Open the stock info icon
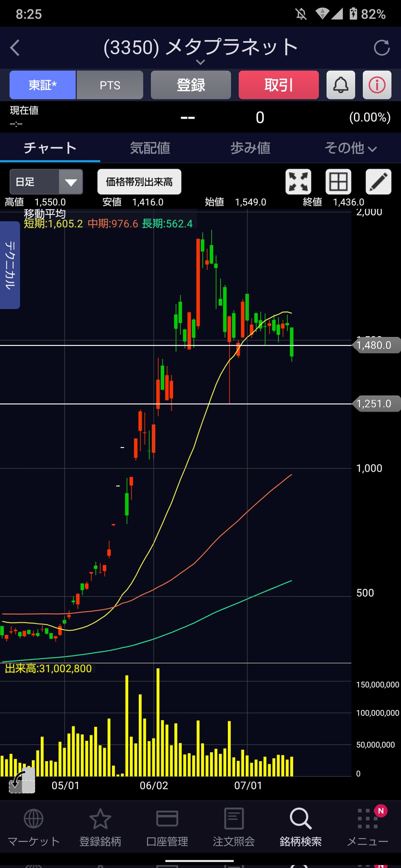The image size is (401, 868). tap(377, 85)
